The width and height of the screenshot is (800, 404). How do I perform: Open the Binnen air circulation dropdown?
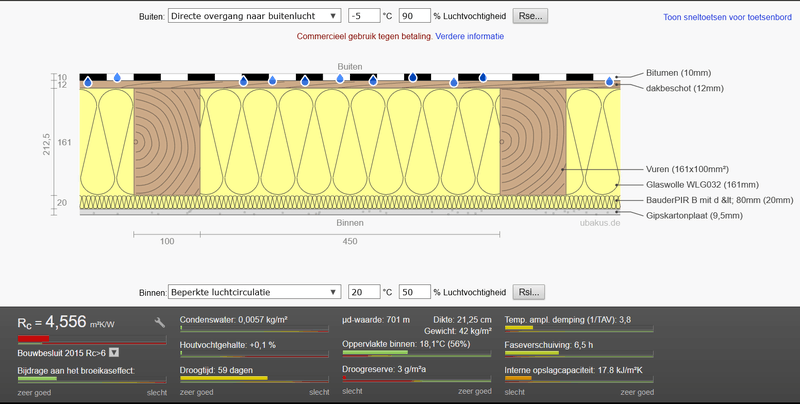coord(253,292)
